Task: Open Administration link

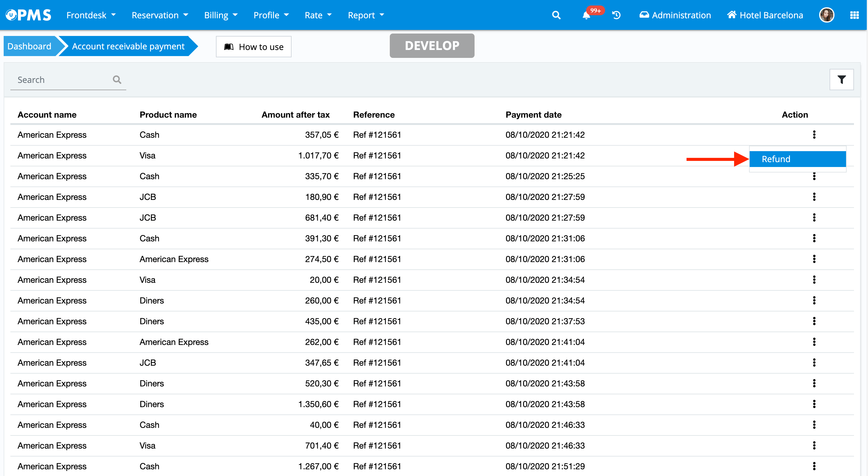Action: click(x=675, y=15)
